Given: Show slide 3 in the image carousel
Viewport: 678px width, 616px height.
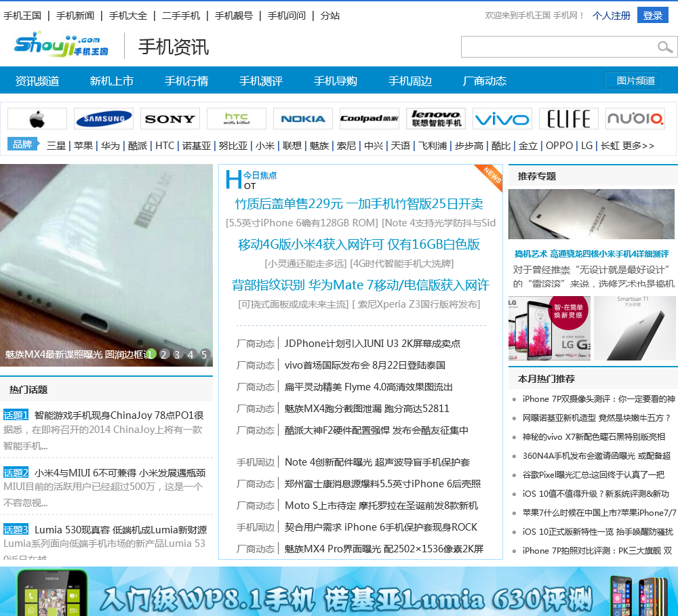Looking at the screenshot, I should (177, 354).
